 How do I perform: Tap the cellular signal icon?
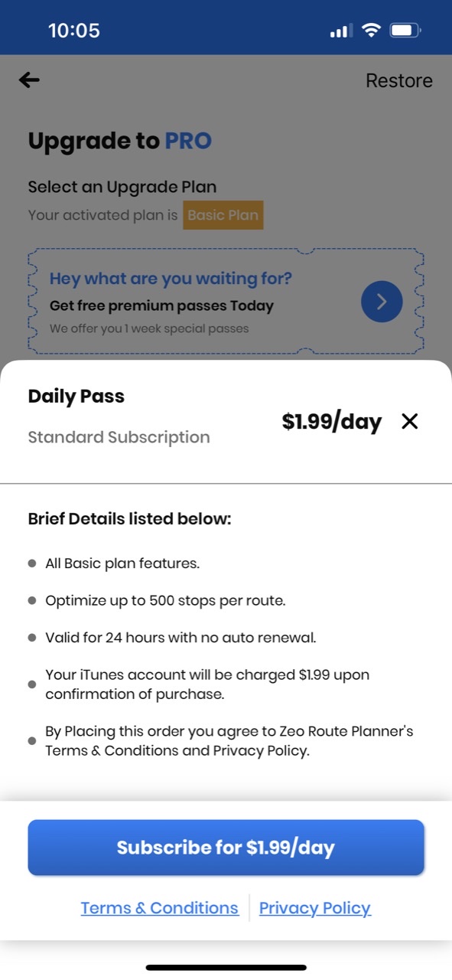pos(341,31)
